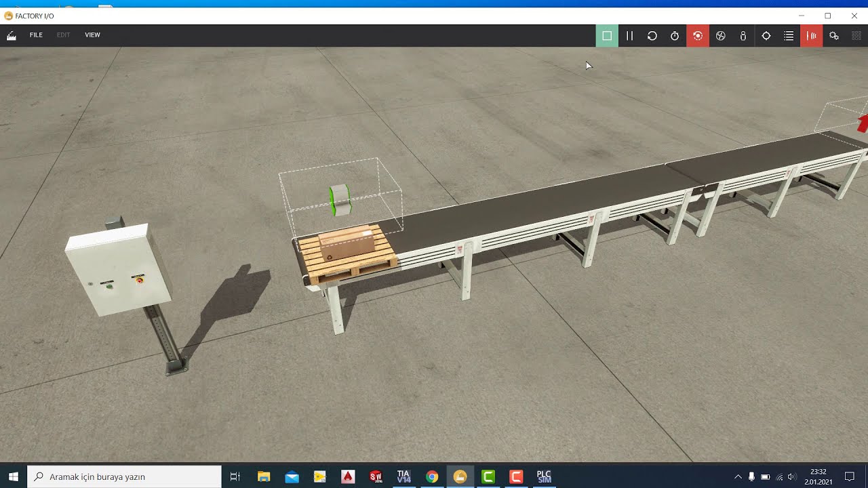Screen dimensions: 868x488
Task: Open the green Camtasia taskbar icon
Action: click(x=488, y=476)
